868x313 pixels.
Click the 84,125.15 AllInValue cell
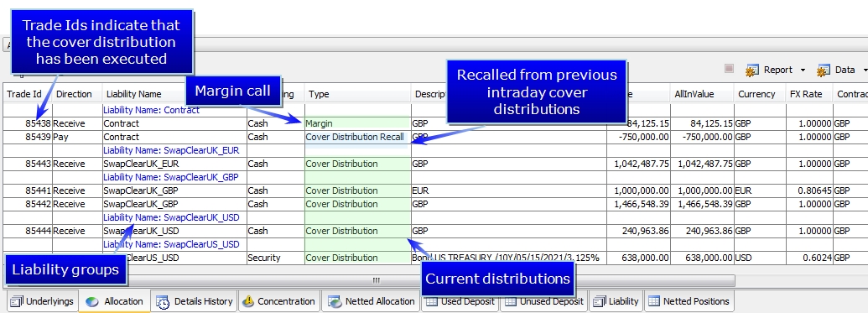click(702, 123)
